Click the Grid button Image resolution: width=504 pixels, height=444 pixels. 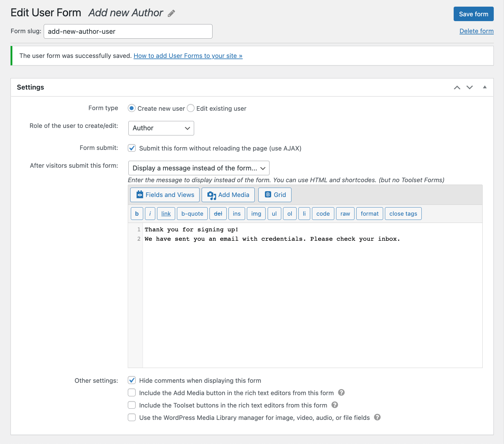click(275, 195)
